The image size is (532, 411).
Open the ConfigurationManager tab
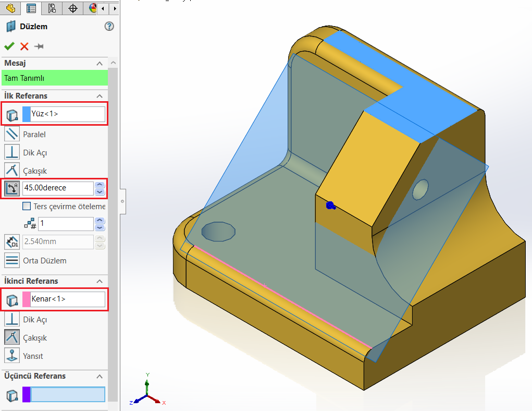coord(52,8)
